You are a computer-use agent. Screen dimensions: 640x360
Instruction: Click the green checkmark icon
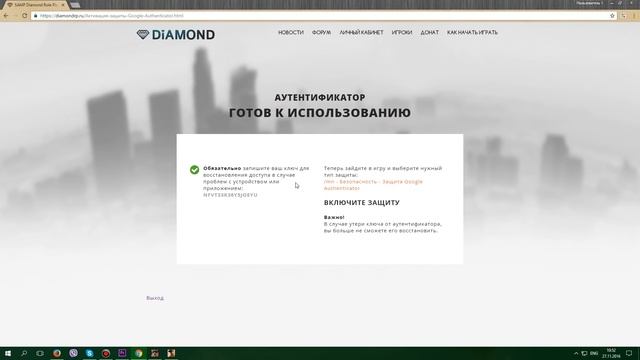pos(195,169)
